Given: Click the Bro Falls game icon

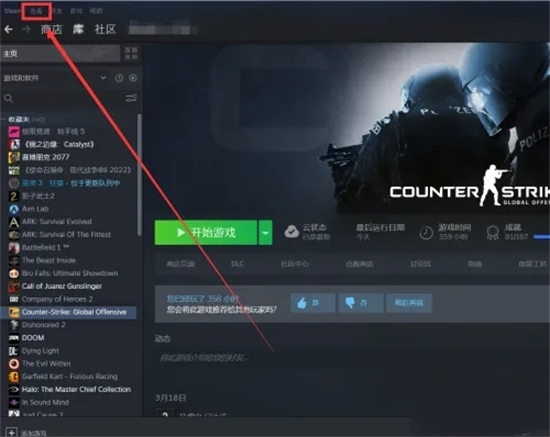Looking at the screenshot, I should 14,274.
